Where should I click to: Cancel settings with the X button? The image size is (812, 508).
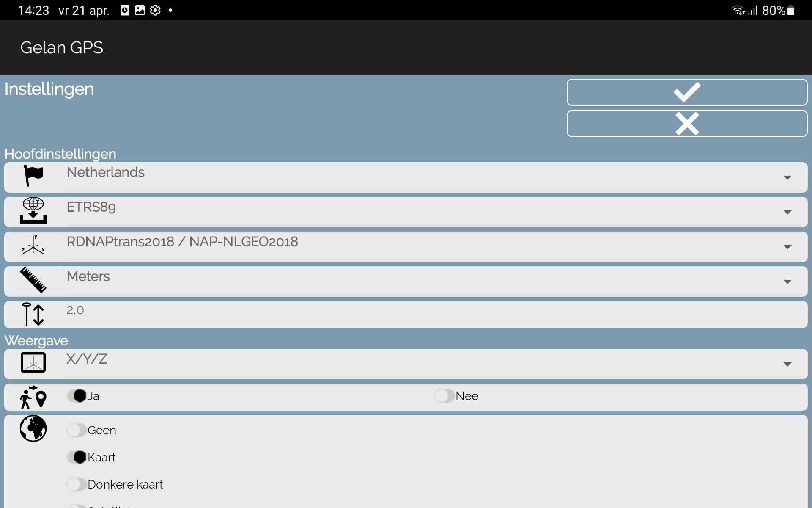coord(687,124)
